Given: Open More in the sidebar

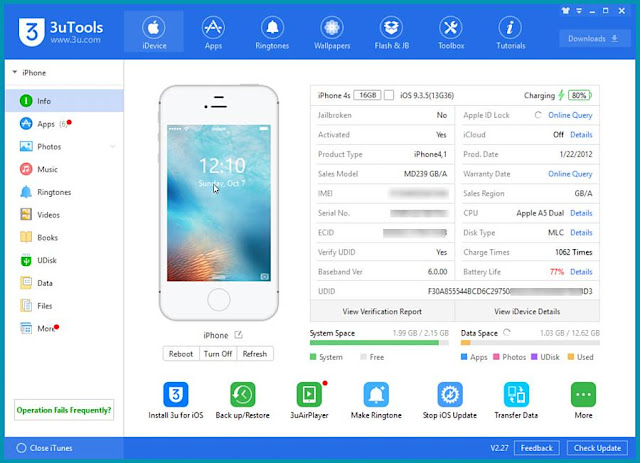Looking at the screenshot, I should point(64,328).
